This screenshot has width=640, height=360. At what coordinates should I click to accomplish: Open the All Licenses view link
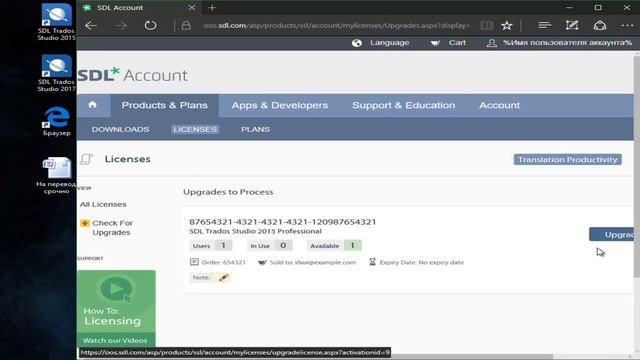coord(103,204)
